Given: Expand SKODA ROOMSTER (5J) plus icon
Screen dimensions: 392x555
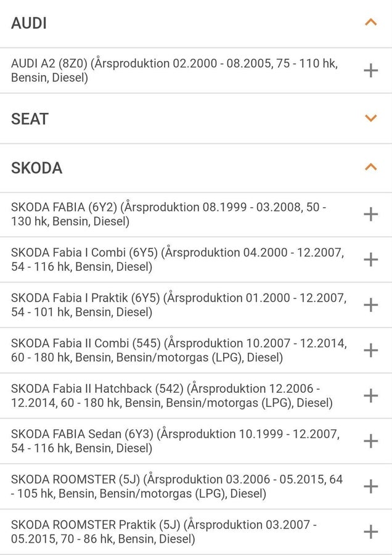Looking at the screenshot, I should click(371, 487).
